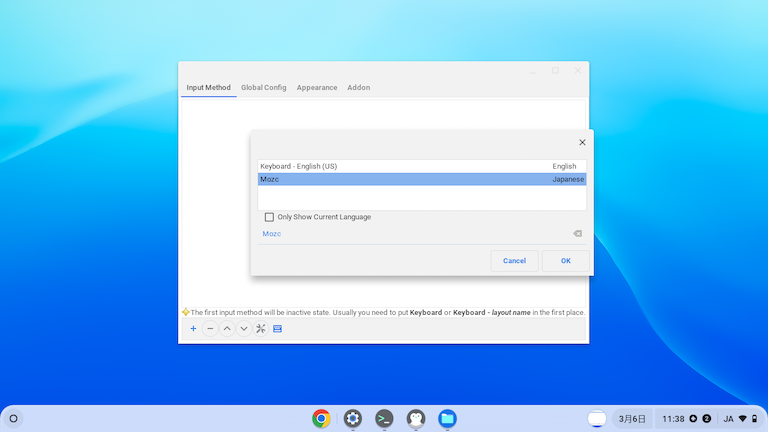Move the input method up

point(227,329)
